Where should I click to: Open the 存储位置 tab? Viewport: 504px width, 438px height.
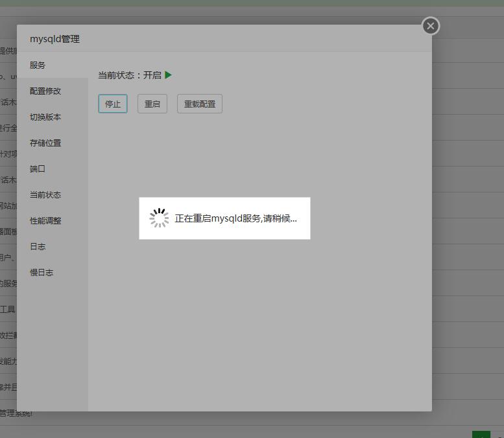point(45,143)
